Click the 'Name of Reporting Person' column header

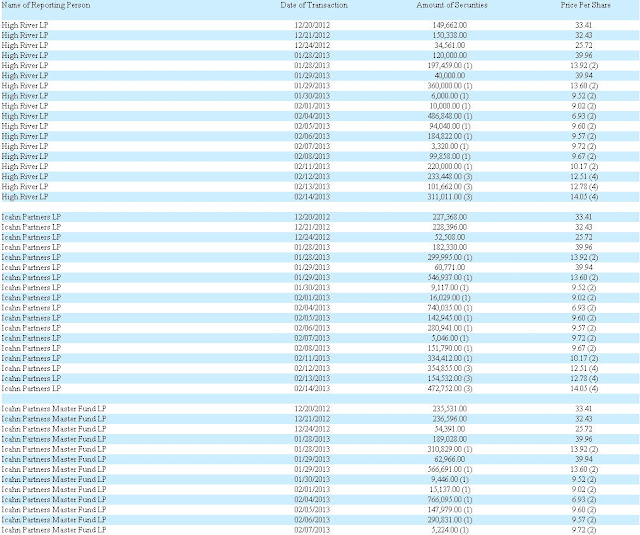(x=46, y=5)
